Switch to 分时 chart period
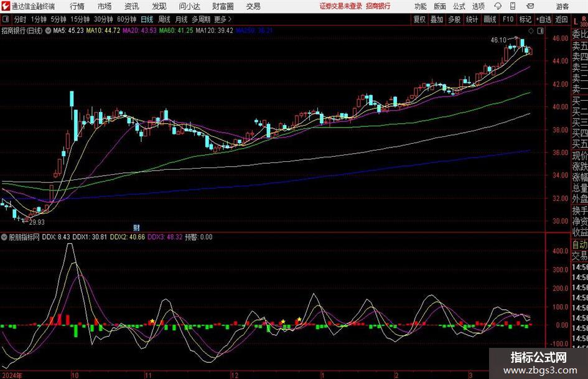 [20, 19]
